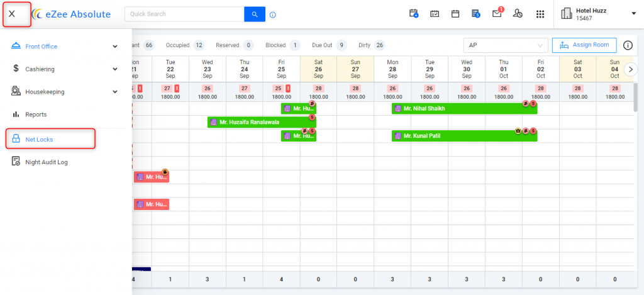
Task: Click the Mon 28 Sep date header
Action: pos(392,69)
